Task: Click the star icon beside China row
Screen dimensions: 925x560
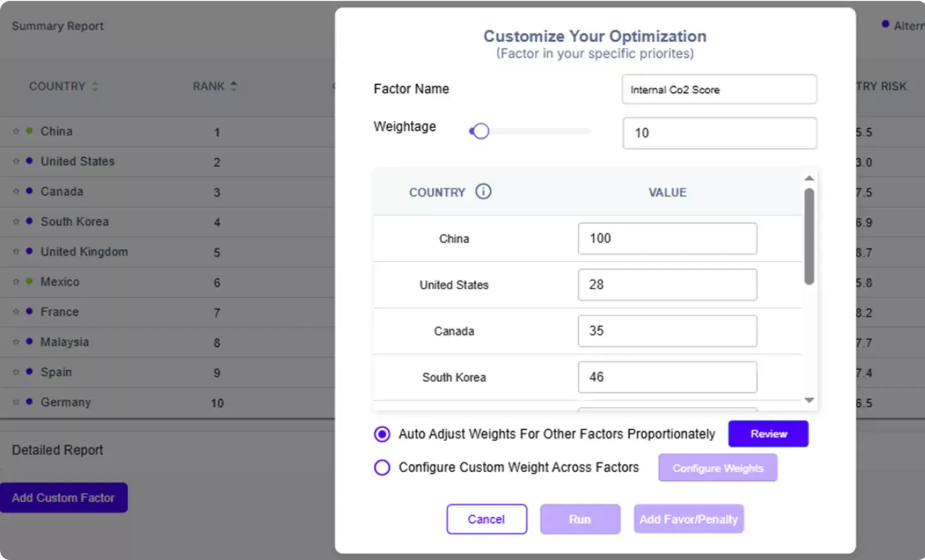Action: click(x=16, y=131)
